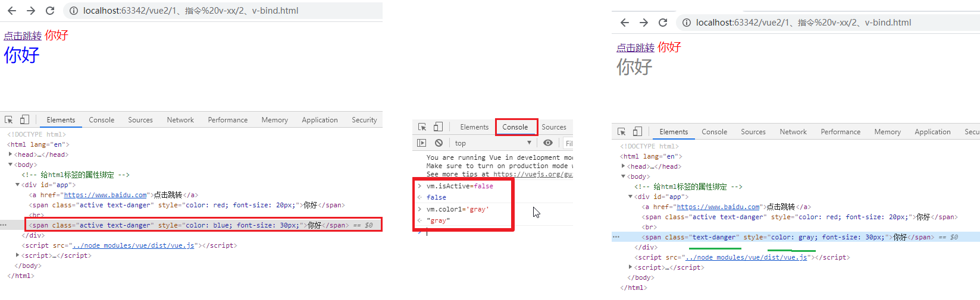
Task: View site info icon in left address bar
Action: click(73, 11)
